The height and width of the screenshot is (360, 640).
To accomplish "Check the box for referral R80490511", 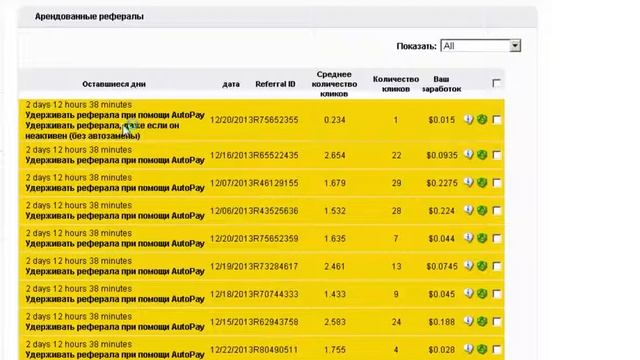I will point(497,349).
